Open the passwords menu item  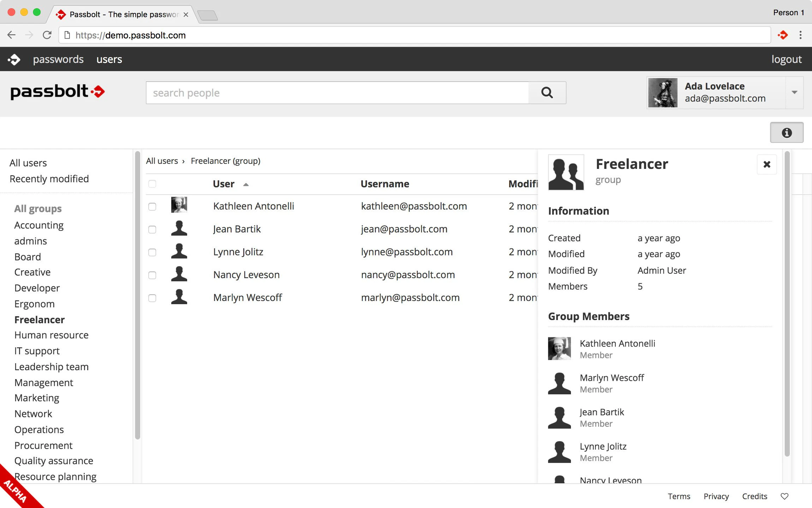58,59
